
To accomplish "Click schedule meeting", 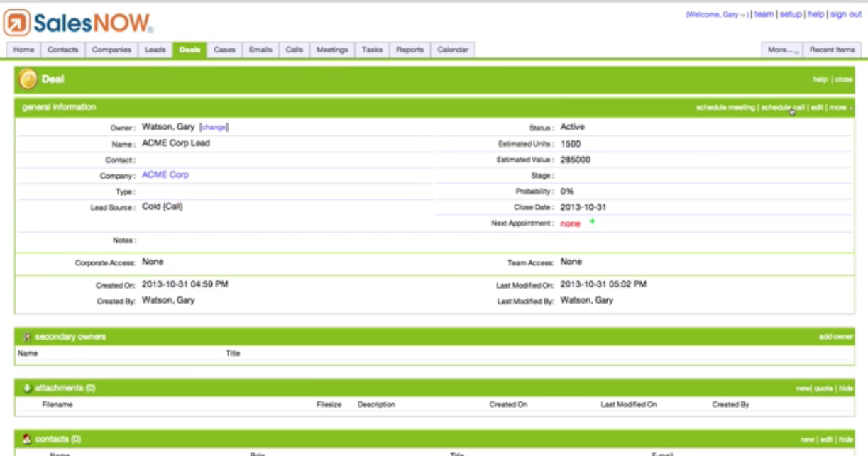I will click(725, 108).
